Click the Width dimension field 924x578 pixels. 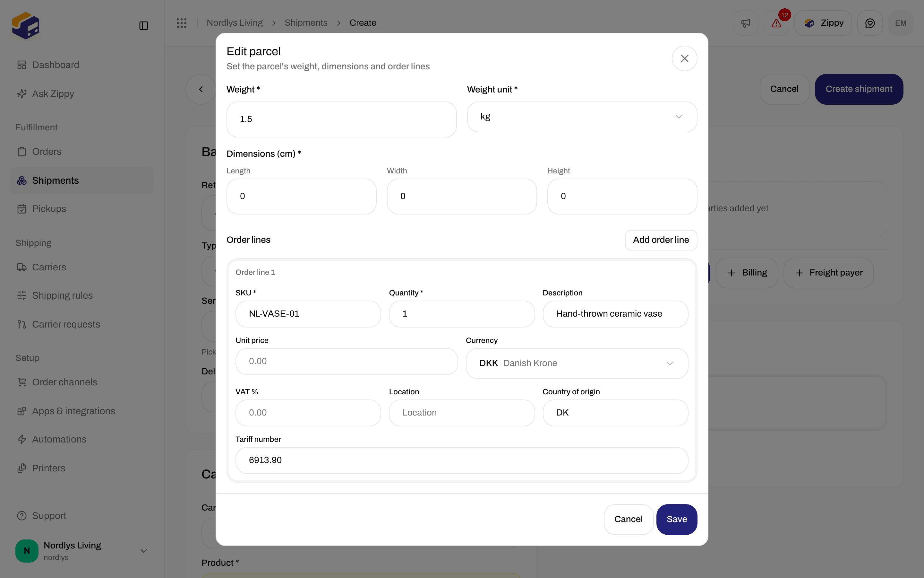462,197
